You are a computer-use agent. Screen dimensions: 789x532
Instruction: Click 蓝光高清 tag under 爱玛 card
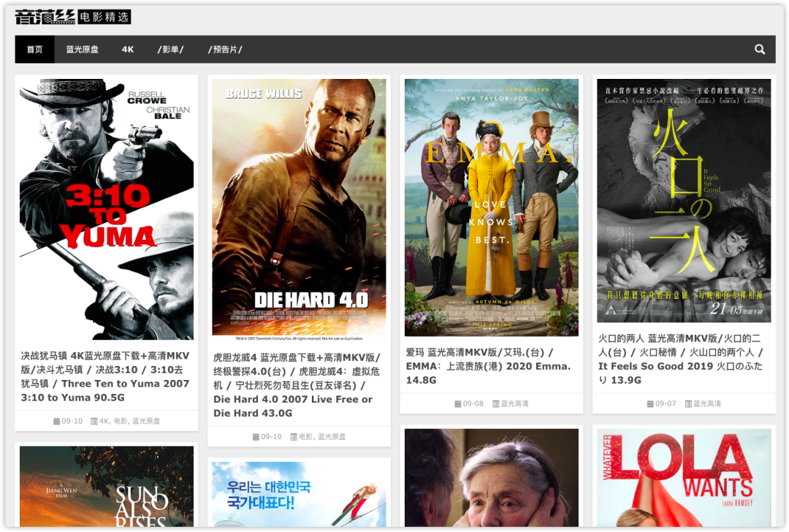pos(514,403)
